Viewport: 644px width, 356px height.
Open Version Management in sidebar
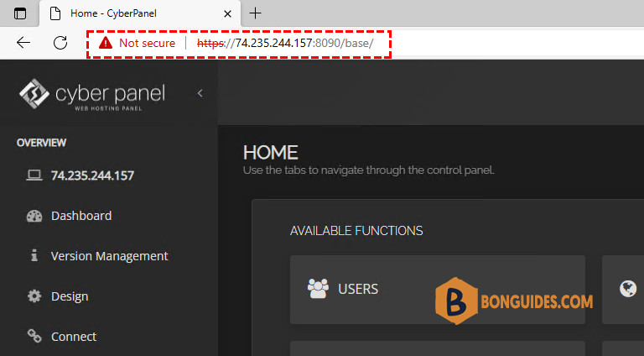(109, 256)
